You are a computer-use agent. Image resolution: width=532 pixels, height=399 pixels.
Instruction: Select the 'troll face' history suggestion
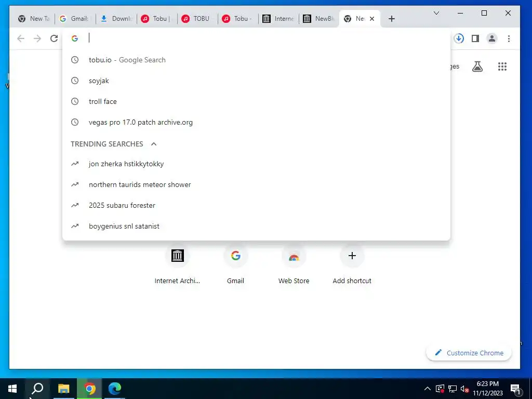coord(256,101)
